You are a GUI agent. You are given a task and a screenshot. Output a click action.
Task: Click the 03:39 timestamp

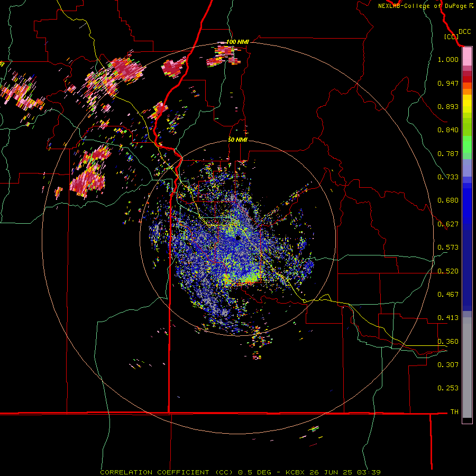point(369,472)
